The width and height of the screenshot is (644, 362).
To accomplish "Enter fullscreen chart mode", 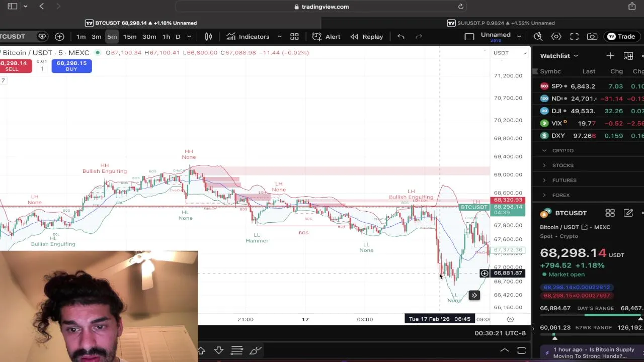I will coord(574,36).
